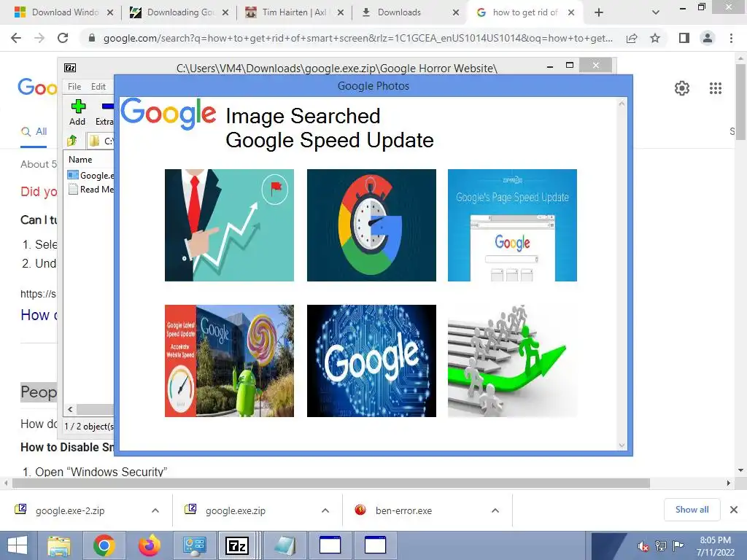The width and height of the screenshot is (747, 560).
Task: Open Chrome from taskbar
Action: pos(104,545)
